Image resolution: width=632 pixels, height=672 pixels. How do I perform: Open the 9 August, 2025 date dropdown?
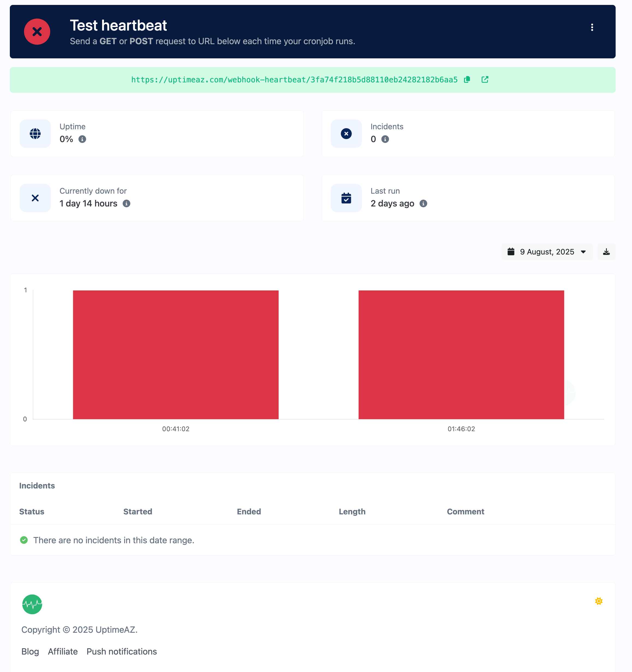(x=547, y=252)
